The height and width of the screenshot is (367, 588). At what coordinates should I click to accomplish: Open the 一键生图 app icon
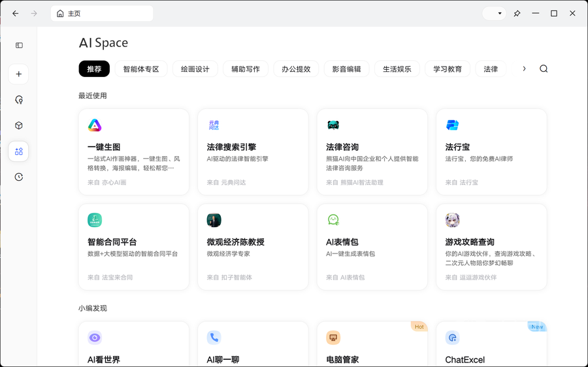(95, 125)
